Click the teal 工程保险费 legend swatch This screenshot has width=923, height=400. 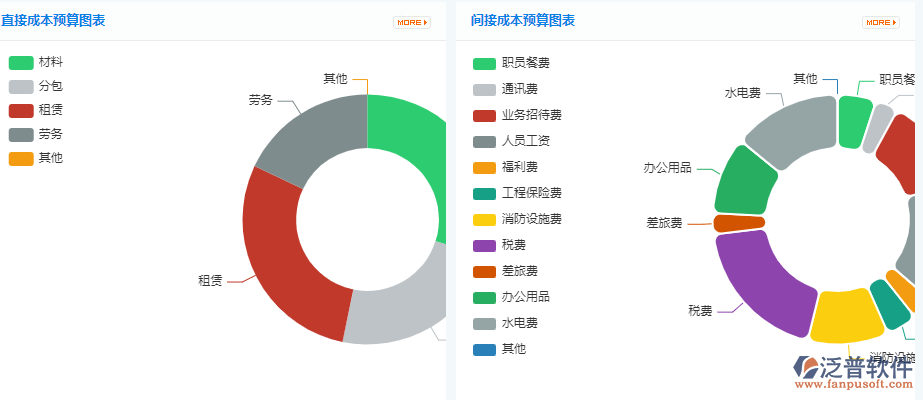(x=485, y=193)
